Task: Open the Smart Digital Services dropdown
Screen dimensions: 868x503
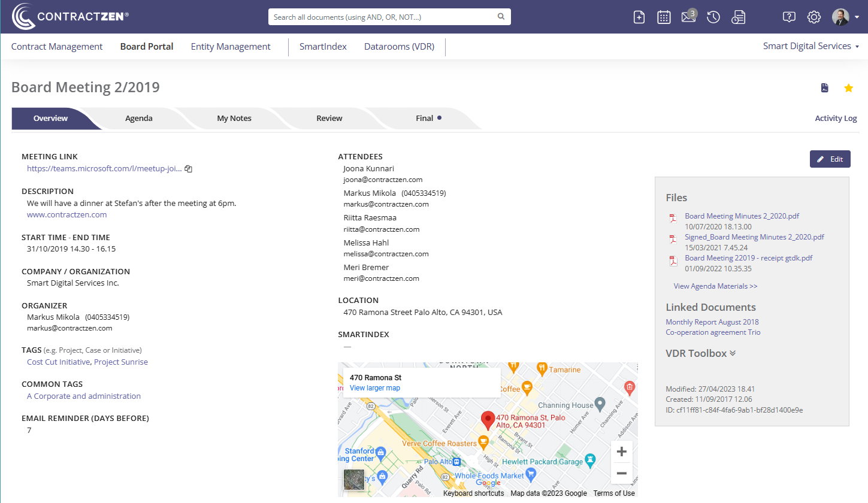Action: (811, 46)
